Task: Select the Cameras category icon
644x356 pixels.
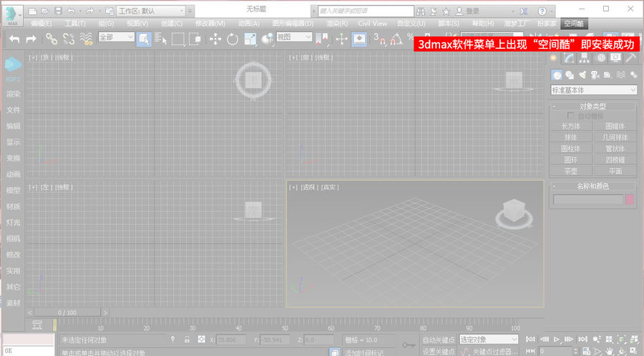Action: (595, 74)
